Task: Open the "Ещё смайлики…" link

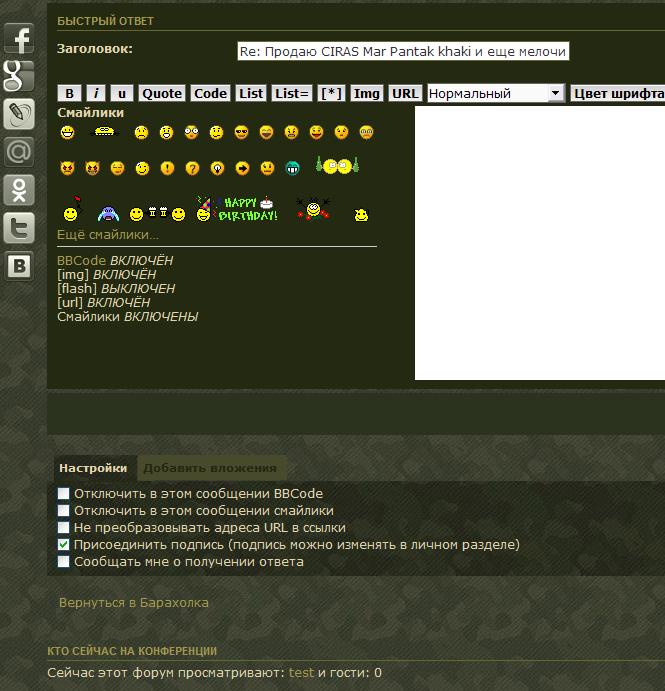Action: coord(108,235)
